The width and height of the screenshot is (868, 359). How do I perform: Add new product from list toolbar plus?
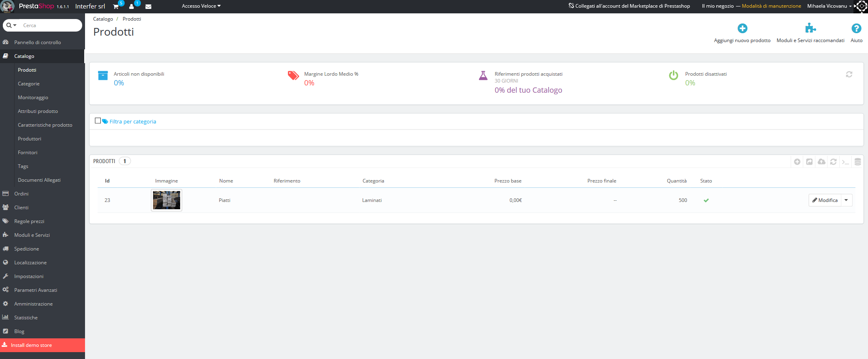[797, 162]
